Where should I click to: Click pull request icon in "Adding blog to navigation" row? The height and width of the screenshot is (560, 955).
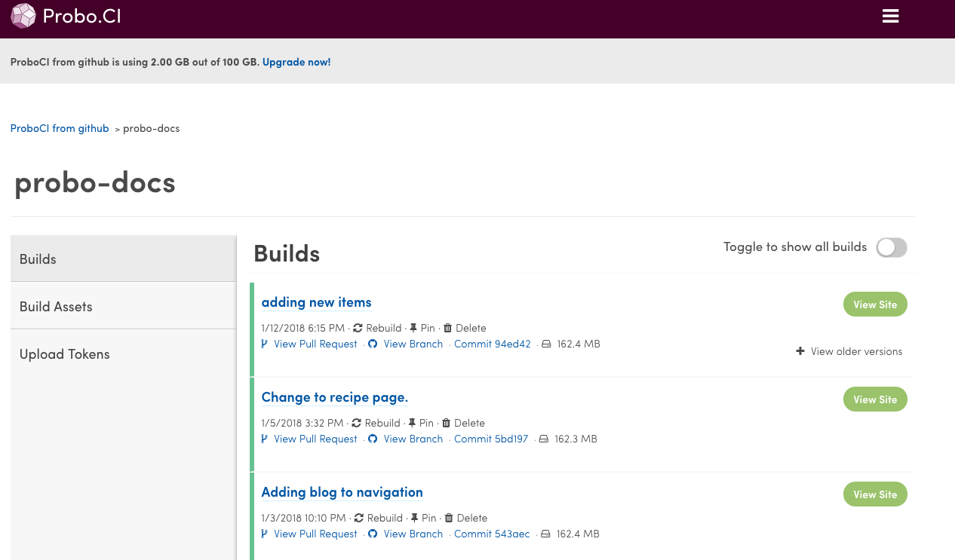tap(265, 534)
